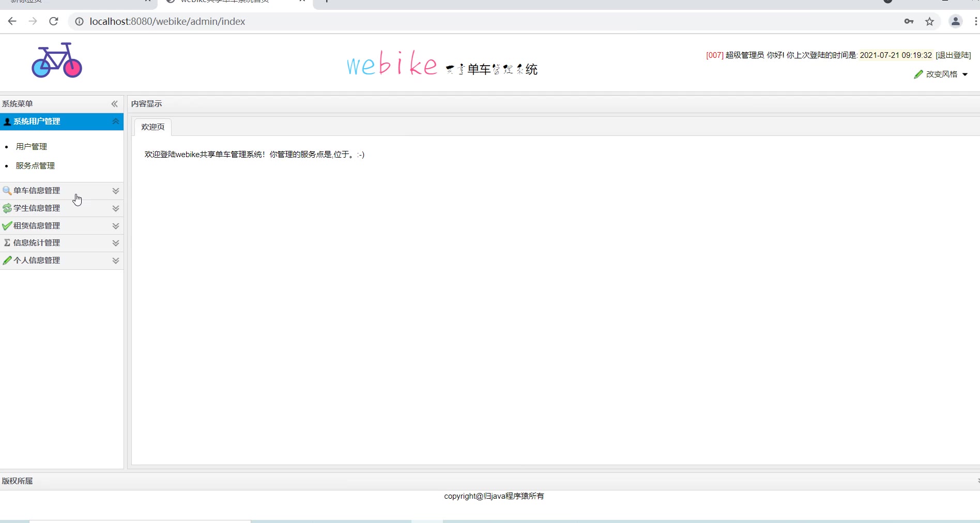Open the 单车信息管理 menu header

click(x=62, y=191)
